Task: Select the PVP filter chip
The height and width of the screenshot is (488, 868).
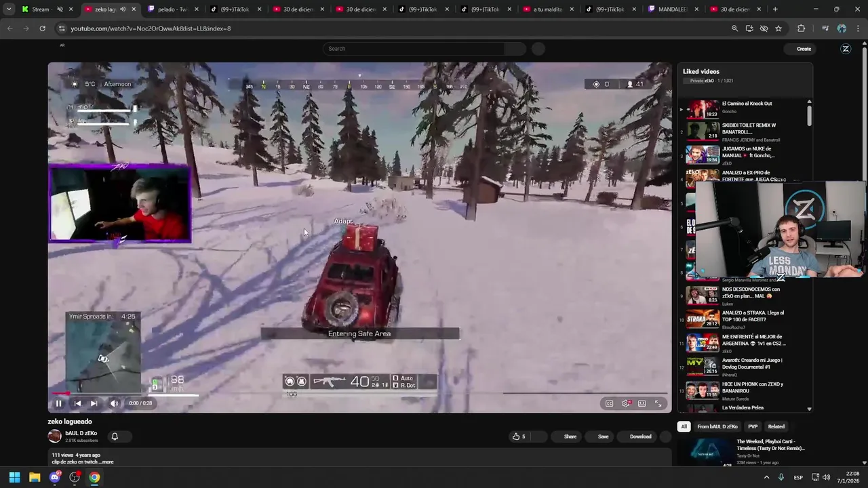Action: point(753,426)
